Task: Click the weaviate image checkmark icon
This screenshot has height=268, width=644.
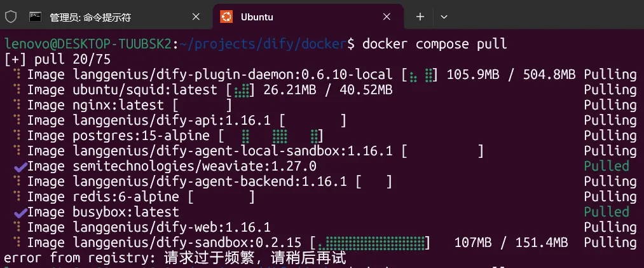Action: tap(20, 167)
